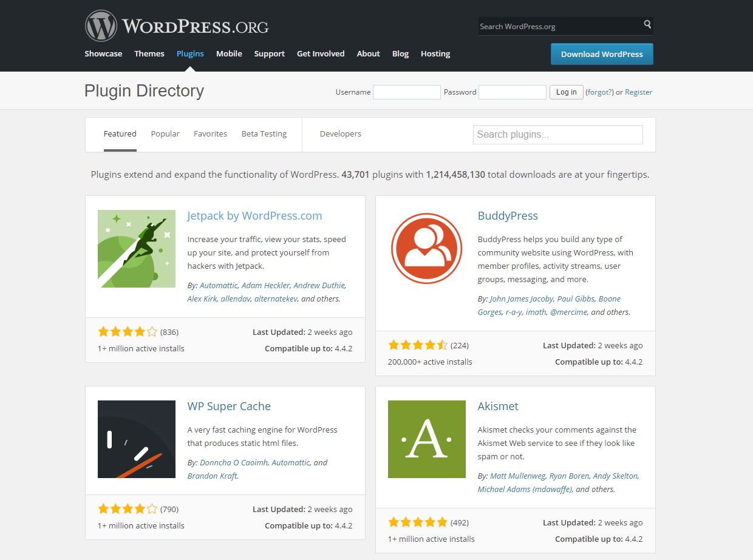Click author Ryan Boren link

(x=569, y=476)
